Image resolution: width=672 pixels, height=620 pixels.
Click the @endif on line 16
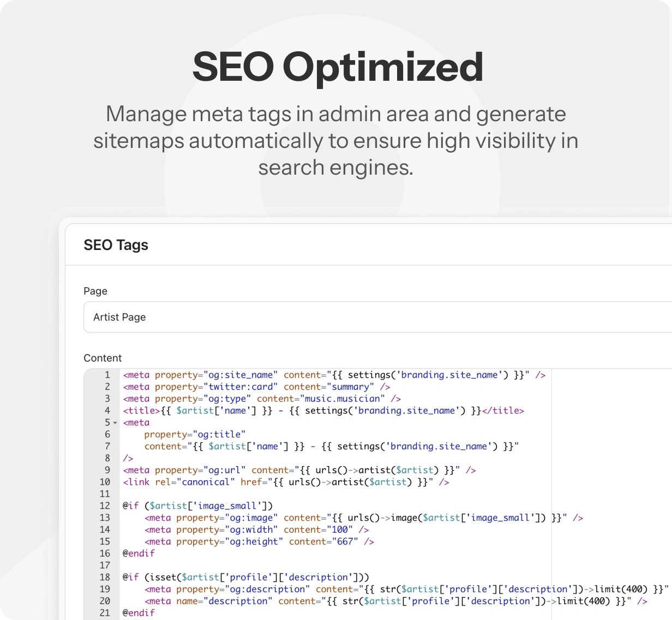coord(139,553)
